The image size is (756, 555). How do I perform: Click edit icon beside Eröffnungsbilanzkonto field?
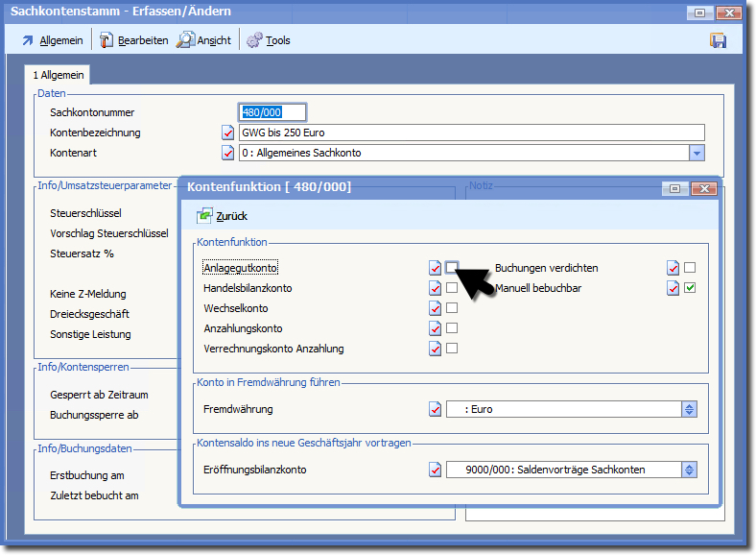click(x=435, y=470)
